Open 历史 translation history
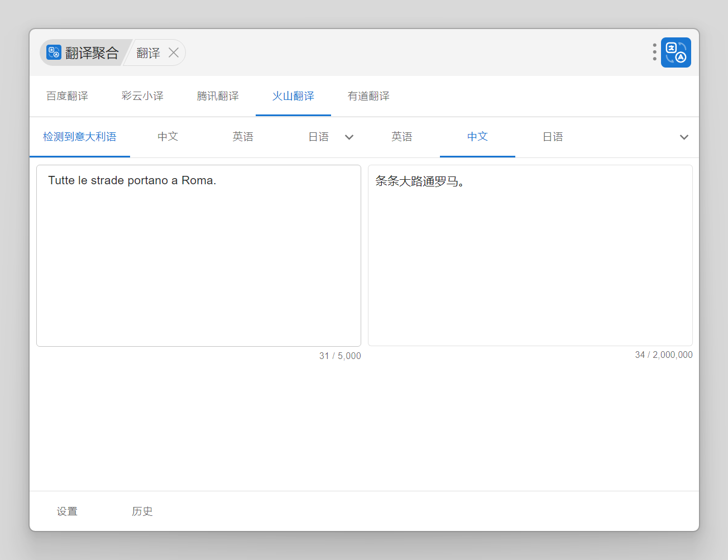Viewport: 728px width, 560px height. click(142, 511)
